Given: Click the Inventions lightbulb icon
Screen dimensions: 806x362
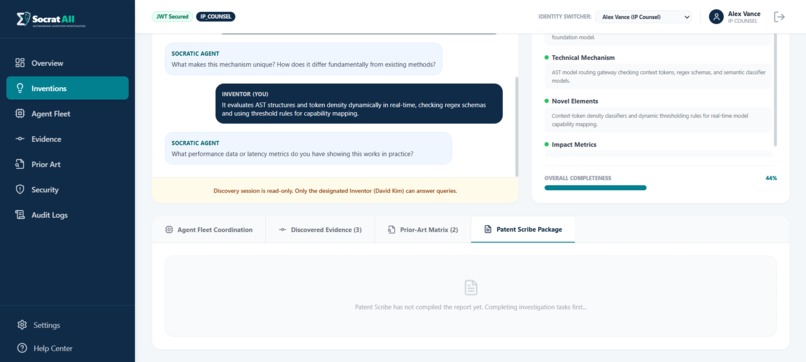Looking at the screenshot, I should tap(20, 88).
